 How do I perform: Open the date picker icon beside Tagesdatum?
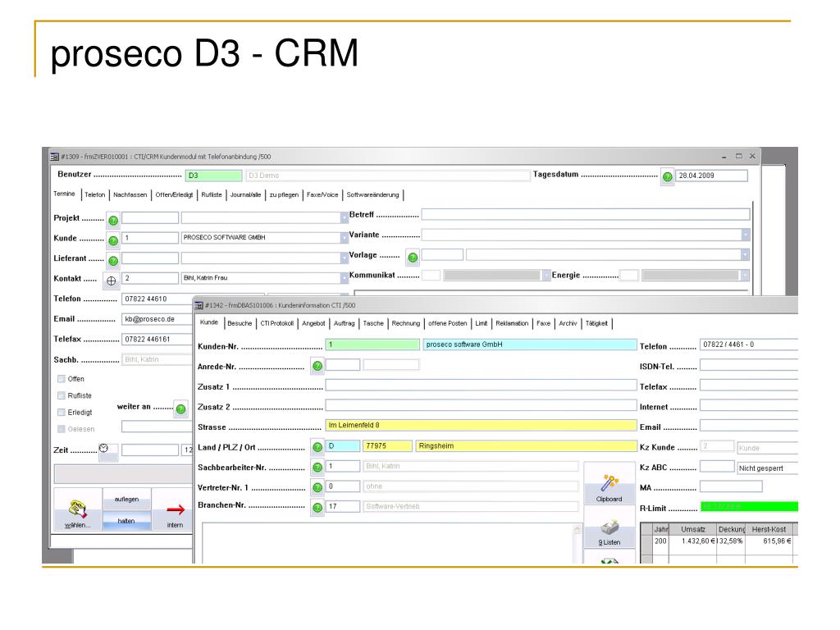(667, 176)
